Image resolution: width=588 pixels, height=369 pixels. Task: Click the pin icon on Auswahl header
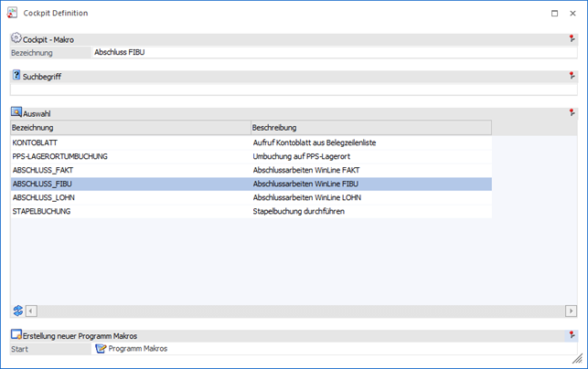point(572,112)
